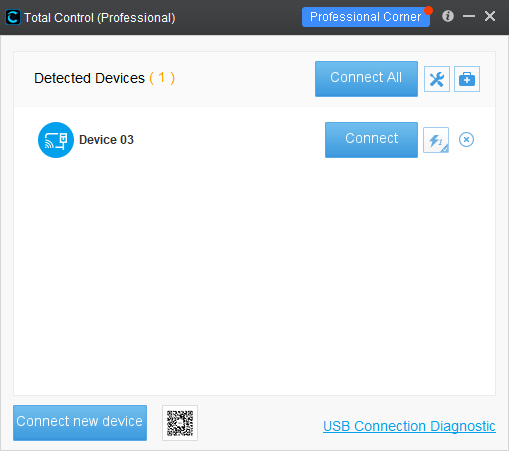Click the lightning quick-connect icon for Device 03
This screenshot has height=451, width=509.
pos(436,140)
